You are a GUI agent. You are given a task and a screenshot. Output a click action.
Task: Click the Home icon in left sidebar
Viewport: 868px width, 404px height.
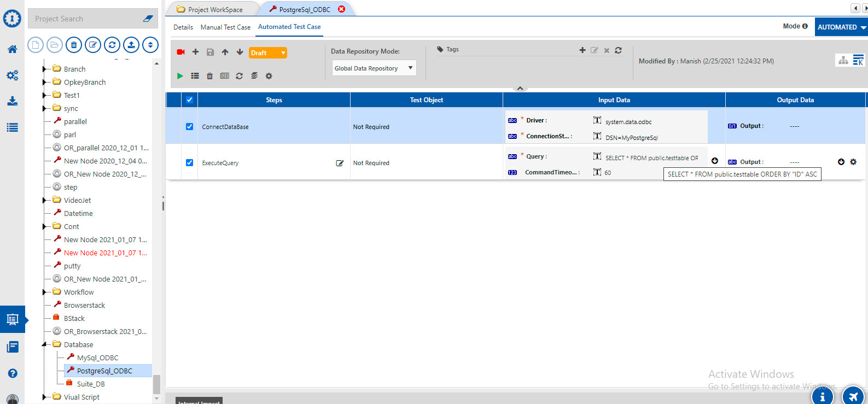pos(12,49)
